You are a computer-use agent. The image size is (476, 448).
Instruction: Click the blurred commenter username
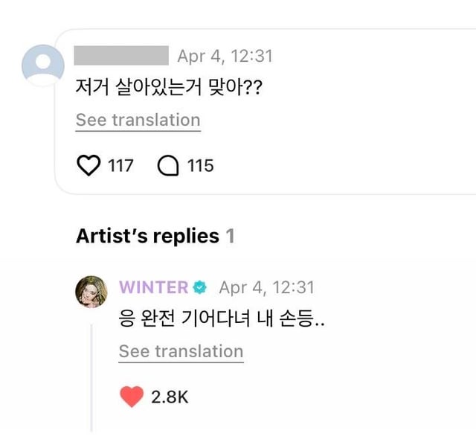click(122, 56)
